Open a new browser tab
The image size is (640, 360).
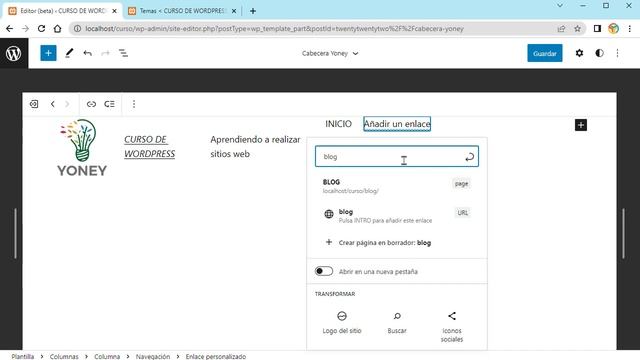click(253, 11)
